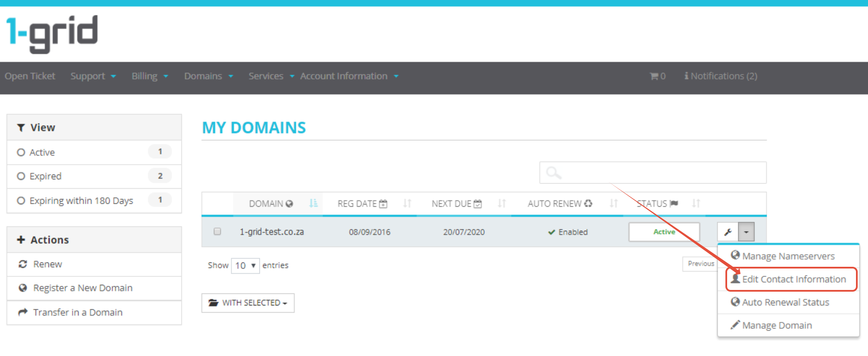Select the Expired view filter radio
The height and width of the screenshot is (356, 868).
coord(21,176)
